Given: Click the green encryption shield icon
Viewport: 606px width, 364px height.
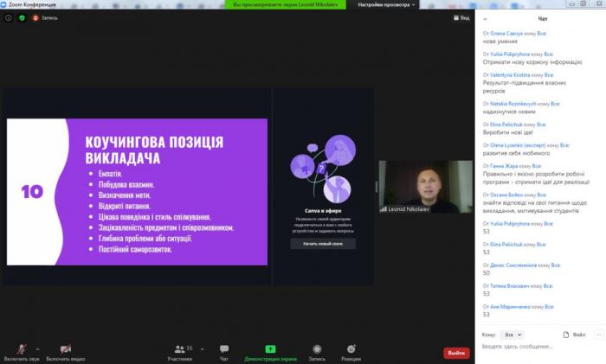Looking at the screenshot, I should pyautogui.click(x=23, y=17).
